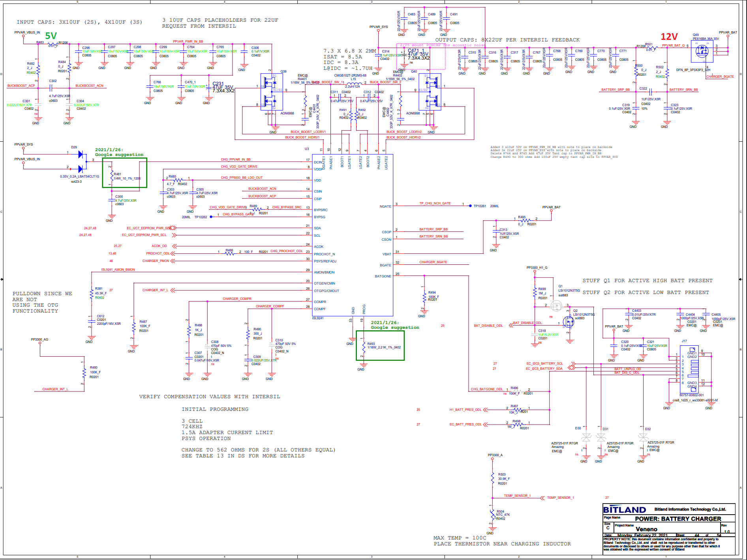Screen dimensions: 747x560
Task: Click the D29 dual diode symbol
Action: point(81,161)
